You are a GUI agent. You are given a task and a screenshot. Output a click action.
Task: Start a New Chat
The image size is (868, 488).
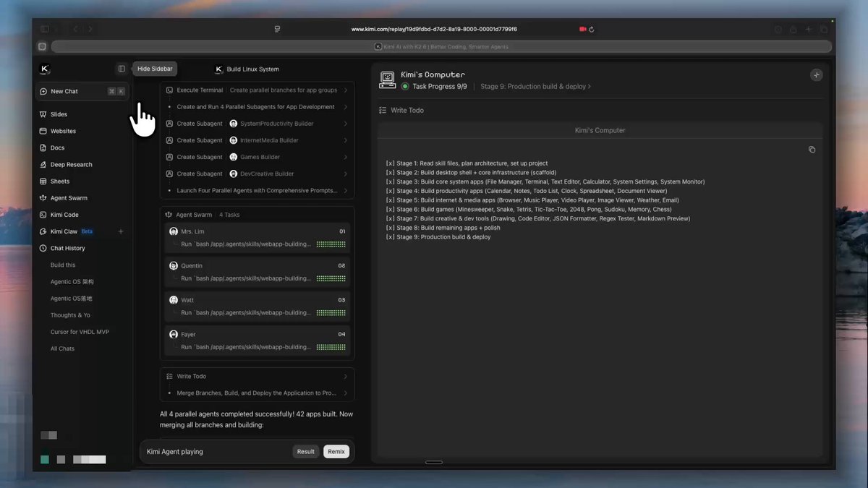point(82,91)
